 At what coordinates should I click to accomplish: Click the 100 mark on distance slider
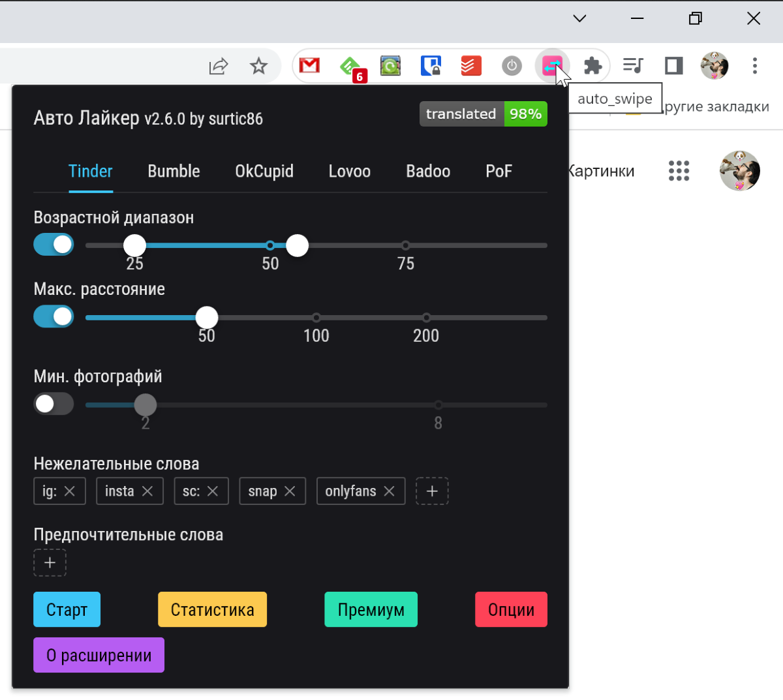coord(316,318)
